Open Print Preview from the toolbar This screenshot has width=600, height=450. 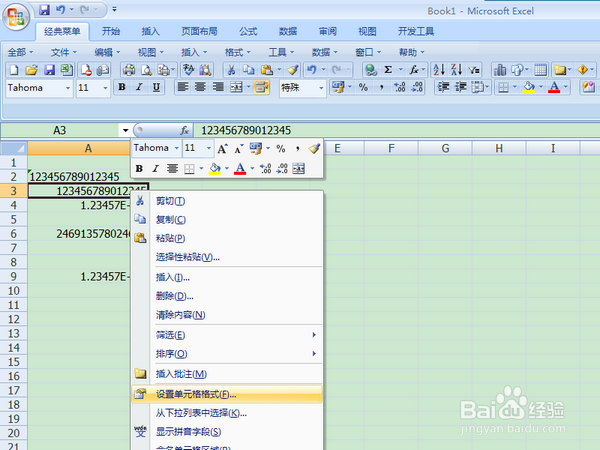pyautogui.click(x=146, y=70)
